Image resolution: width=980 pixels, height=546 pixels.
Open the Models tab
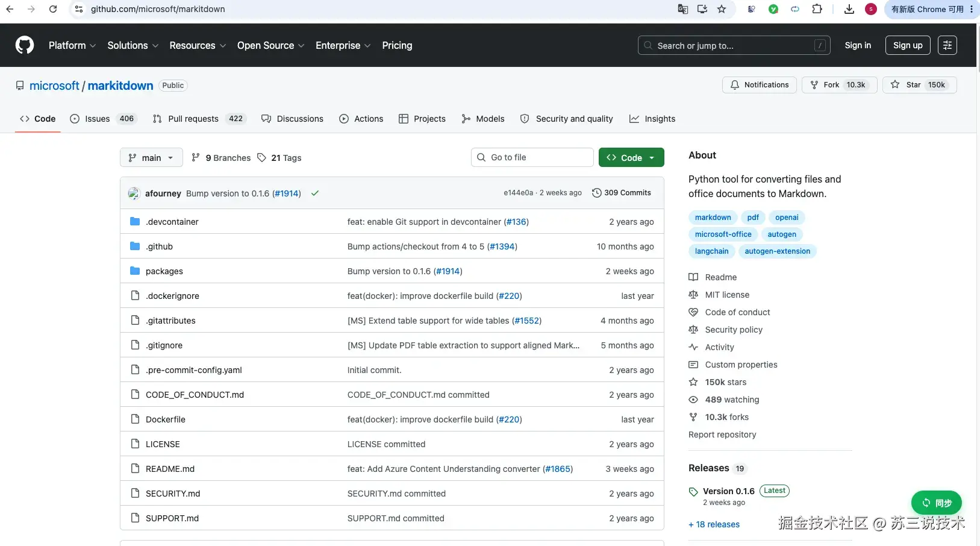[483, 119]
